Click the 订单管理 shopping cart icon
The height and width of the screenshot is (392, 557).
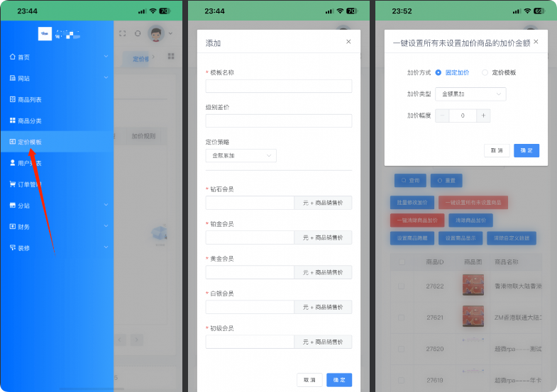pyautogui.click(x=12, y=184)
